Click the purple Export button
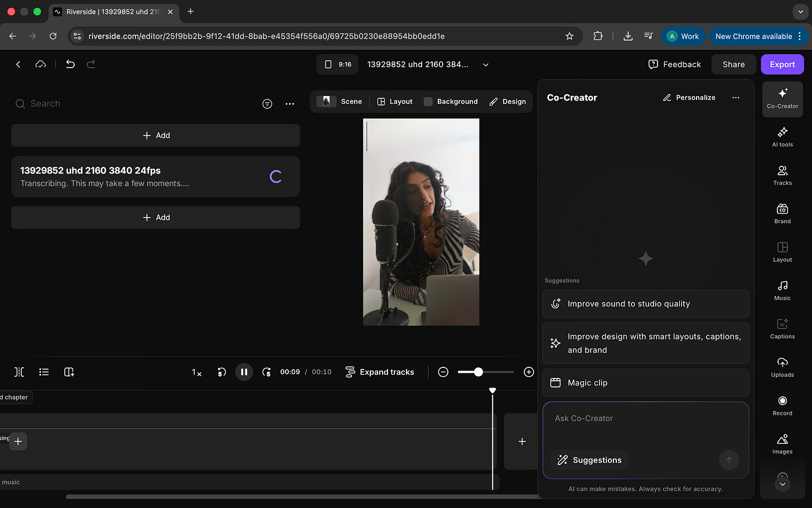Viewport: 812px width, 508px height. click(782, 65)
